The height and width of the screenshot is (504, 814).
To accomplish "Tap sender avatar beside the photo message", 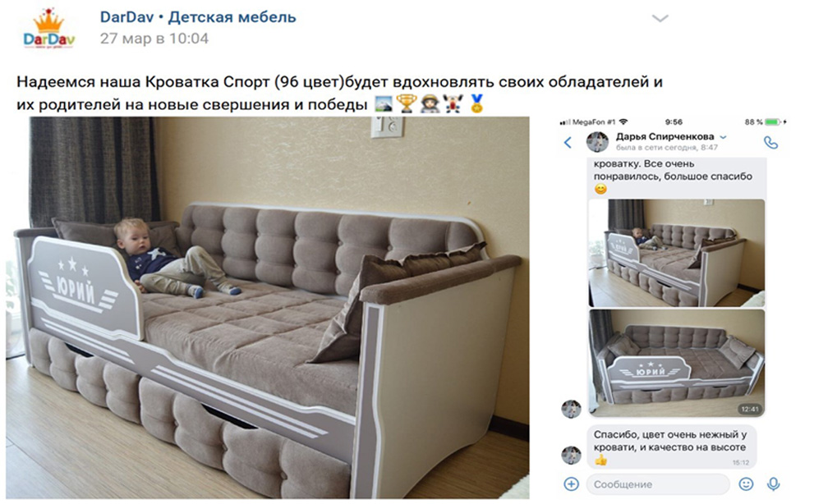I will click(x=571, y=409).
